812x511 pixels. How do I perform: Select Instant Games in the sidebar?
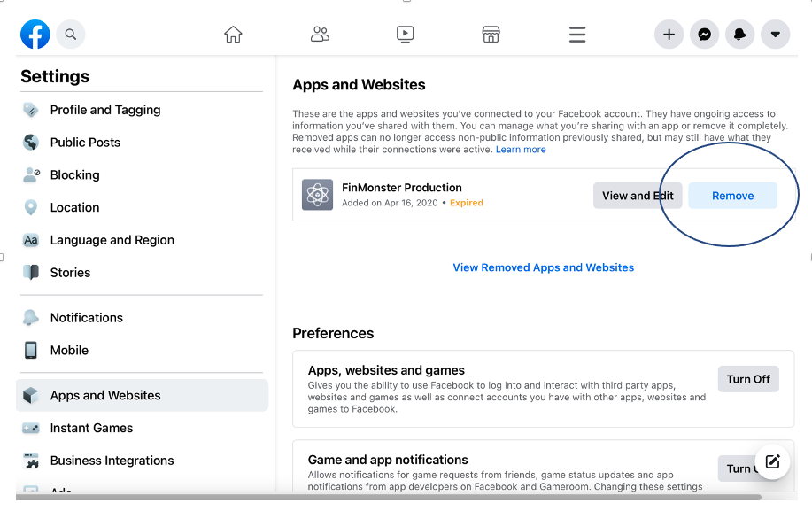tap(89, 428)
